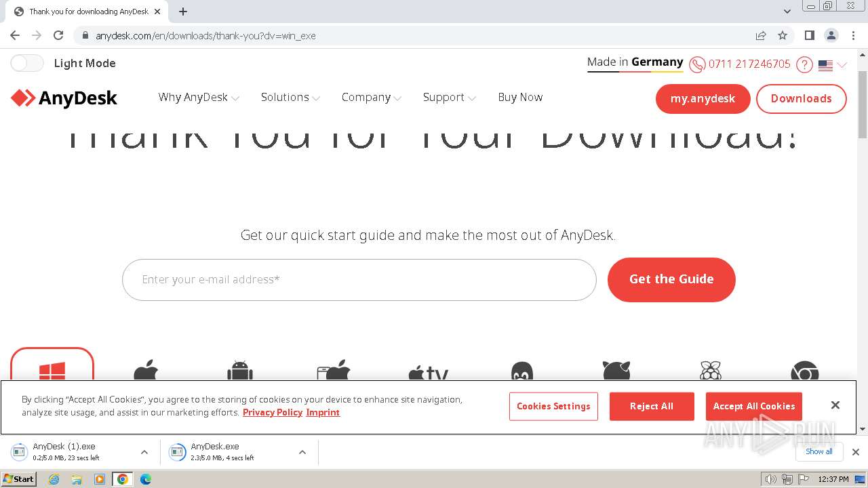Click the site lock icon

[85, 35]
